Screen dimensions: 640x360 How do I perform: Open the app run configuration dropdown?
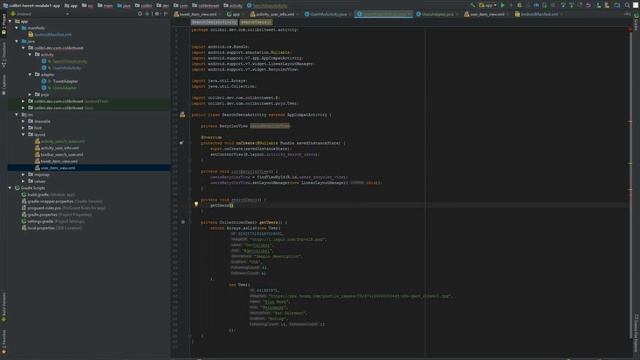click(x=488, y=5)
